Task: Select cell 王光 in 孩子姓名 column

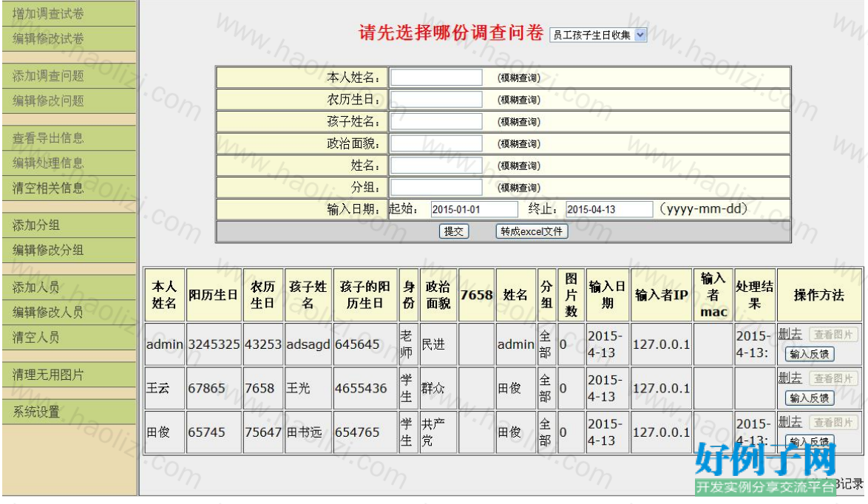Action: [x=308, y=388]
